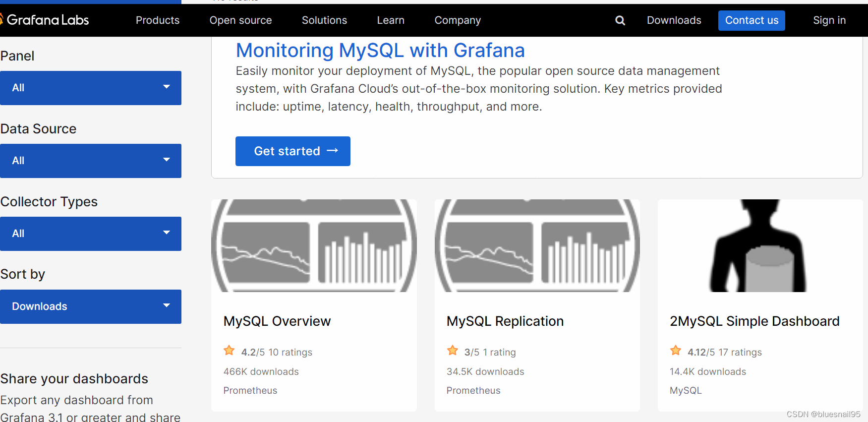
Task: Click Sign in link
Action: tap(829, 20)
